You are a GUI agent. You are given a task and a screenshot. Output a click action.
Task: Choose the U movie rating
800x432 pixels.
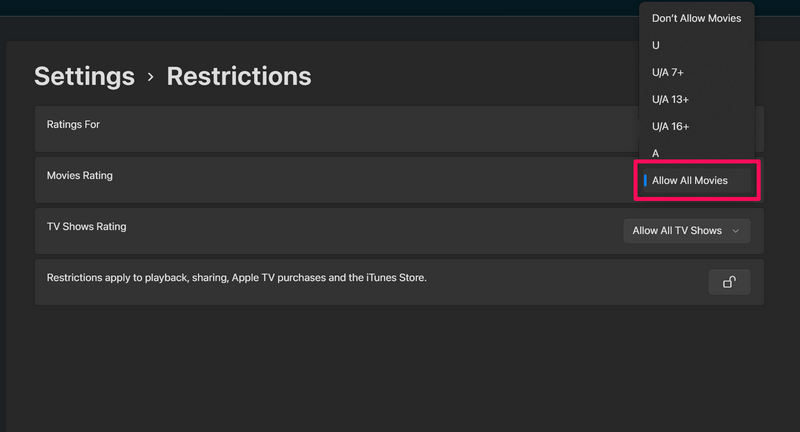(x=656, y=45)
